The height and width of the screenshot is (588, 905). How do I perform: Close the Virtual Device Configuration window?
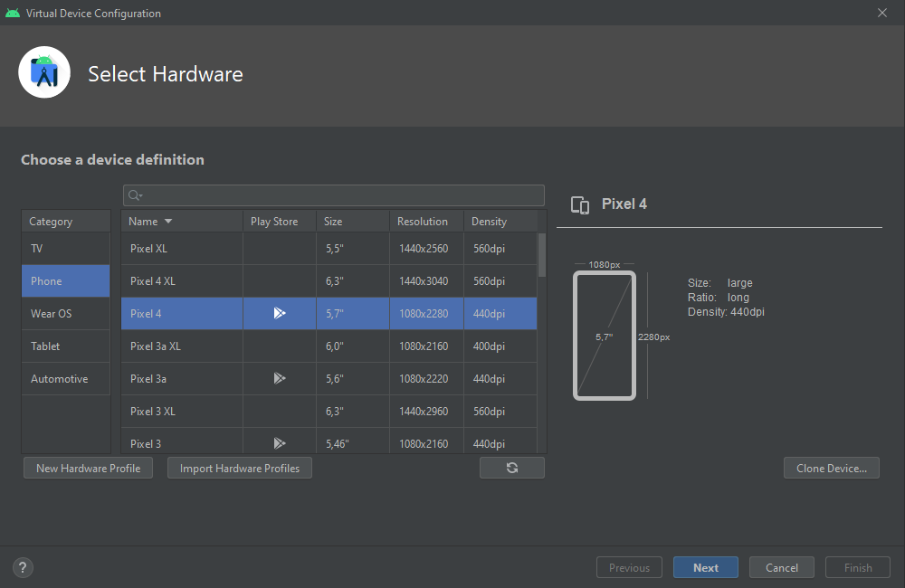coord(881,13)
